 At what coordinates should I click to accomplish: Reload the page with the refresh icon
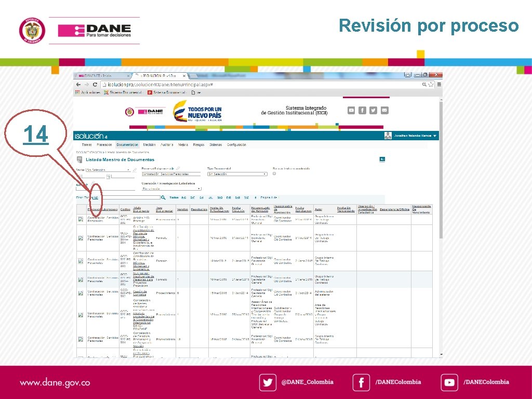[x=95, y=85]
